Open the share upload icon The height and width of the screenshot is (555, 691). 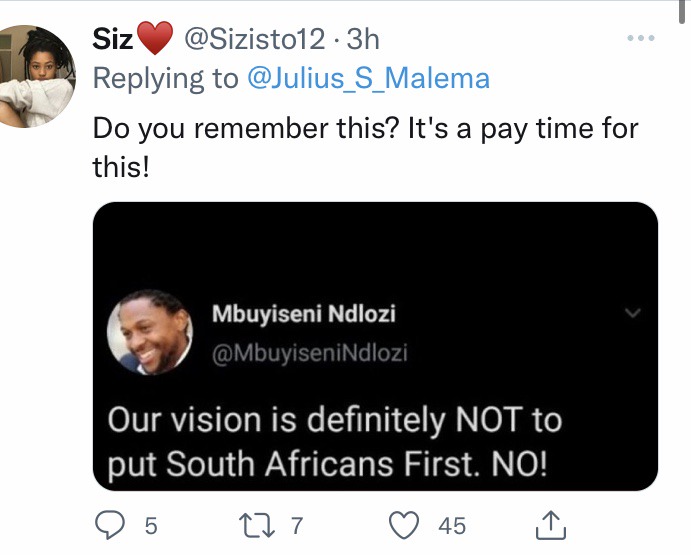coord(551,525)
